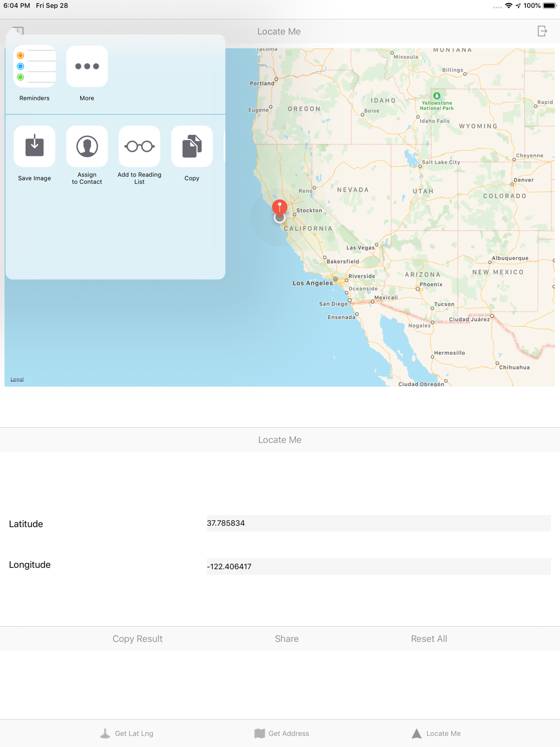Image resolution: width=560 pixels, height=747 pixels.
Task: Click the Ciudad Juárez label
Action: point(469,319)
